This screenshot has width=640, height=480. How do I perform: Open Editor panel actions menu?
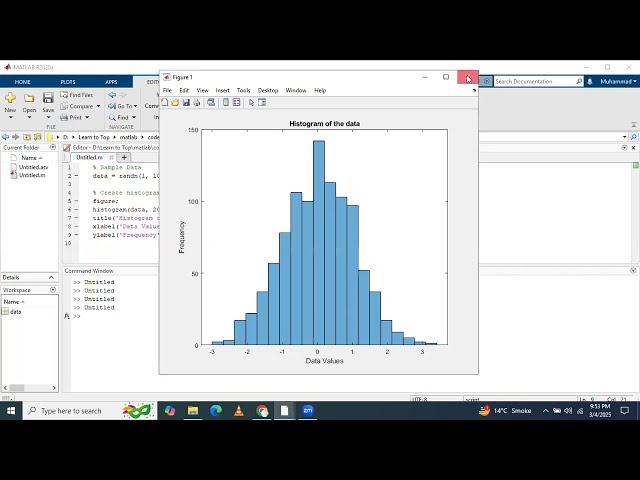click(624, 148)
